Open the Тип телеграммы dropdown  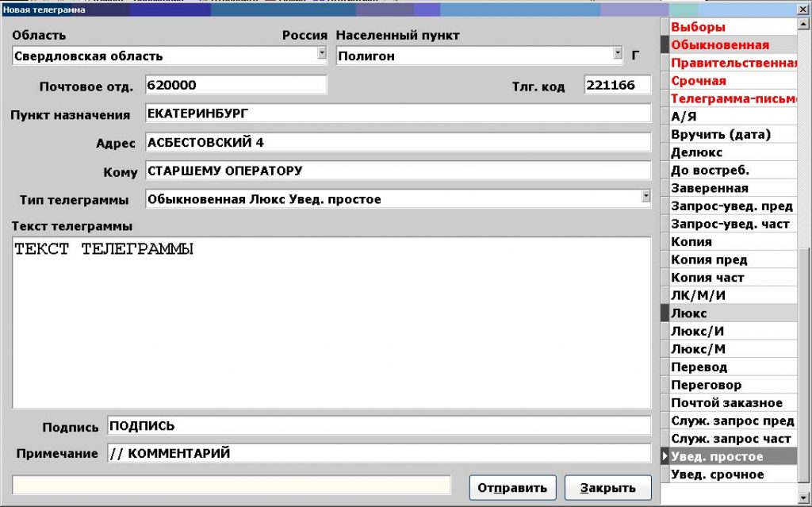[645, 196]
